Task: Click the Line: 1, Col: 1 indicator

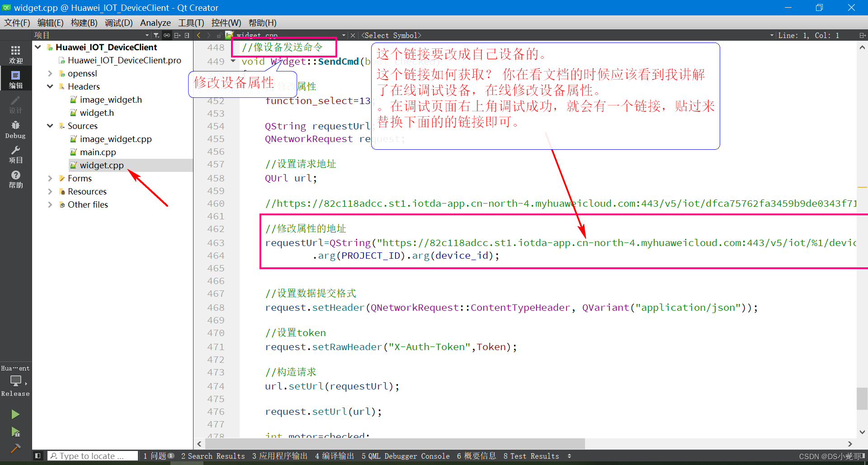Action: pyautogui.click(x=808, y=35)
